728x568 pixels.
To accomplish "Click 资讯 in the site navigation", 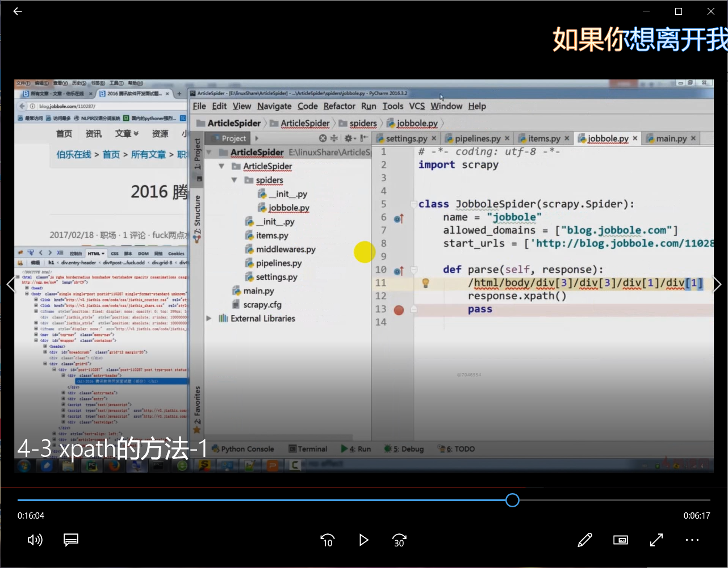I will click(94, 133).
